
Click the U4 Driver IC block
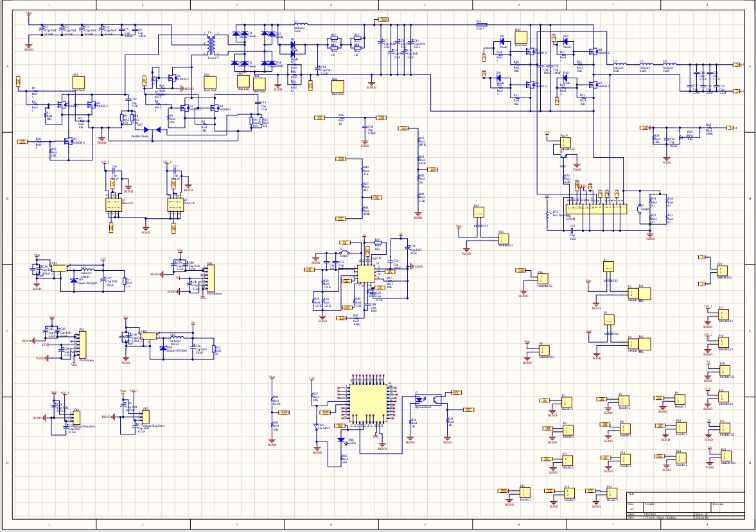174,204
